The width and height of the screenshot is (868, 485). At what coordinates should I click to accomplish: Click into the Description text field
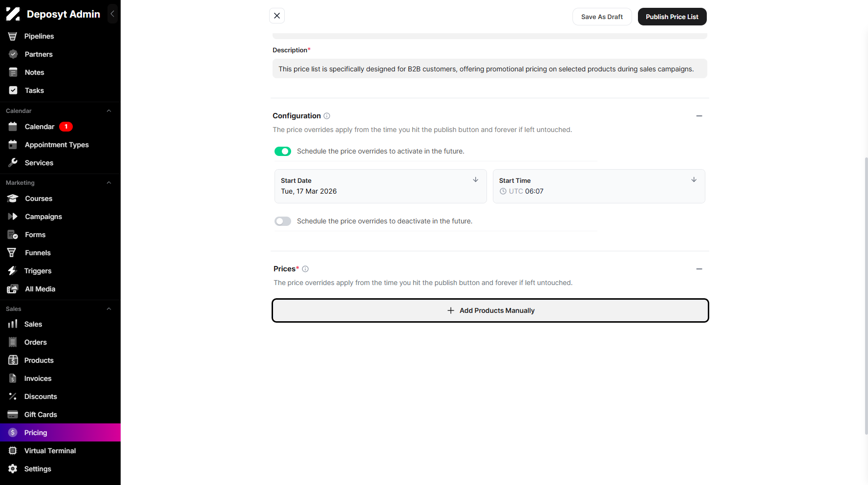[x=490, y=69]
